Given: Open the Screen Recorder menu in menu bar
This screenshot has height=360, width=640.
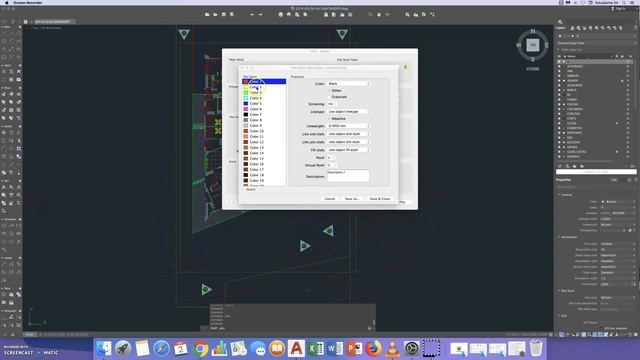Looking at the screenshot, I should [x=28, y=2].
